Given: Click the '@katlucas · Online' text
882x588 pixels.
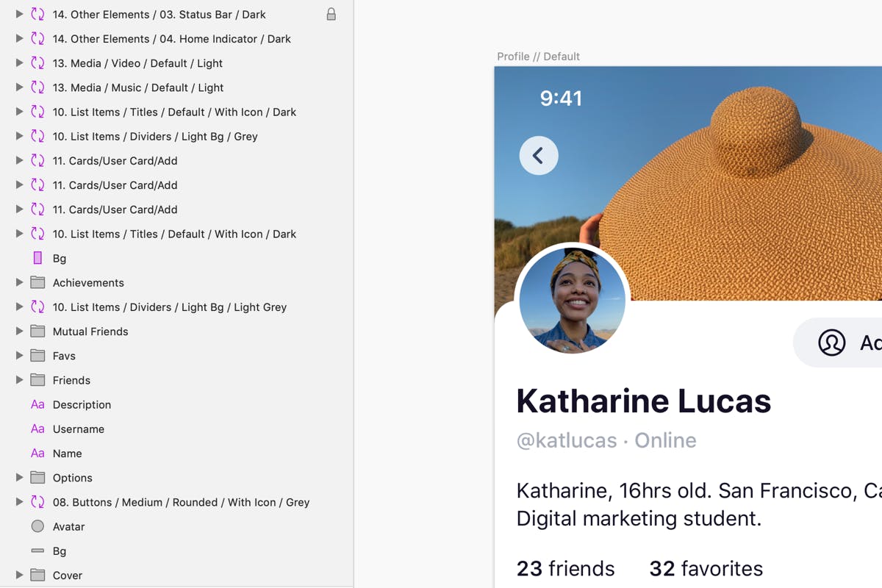Looking at the screenshot, I should click(x=606, y=440).
